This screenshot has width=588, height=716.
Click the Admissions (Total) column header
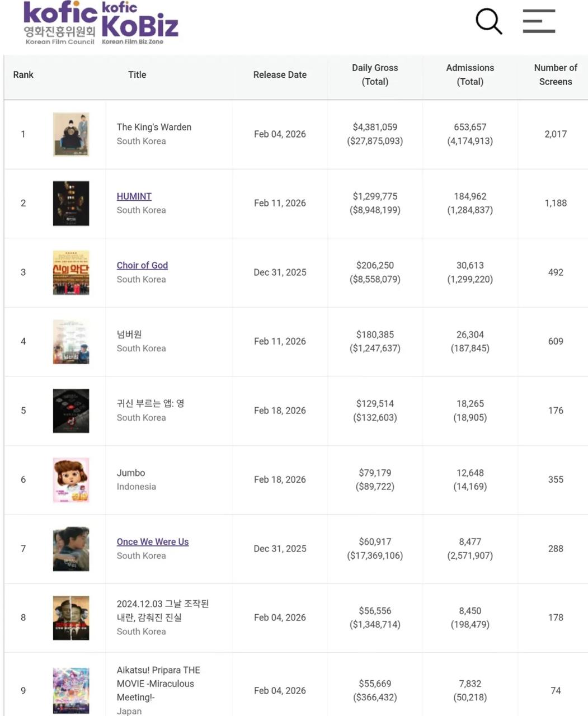pos(470,74)
